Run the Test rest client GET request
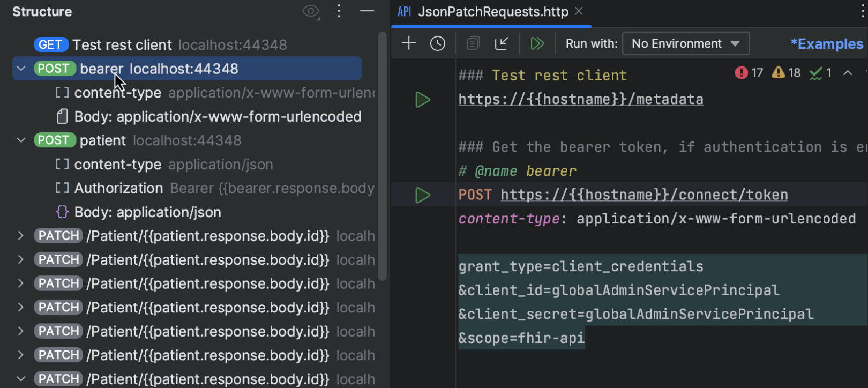The width and height of the screenshot is (868, 388). [423, 100]
